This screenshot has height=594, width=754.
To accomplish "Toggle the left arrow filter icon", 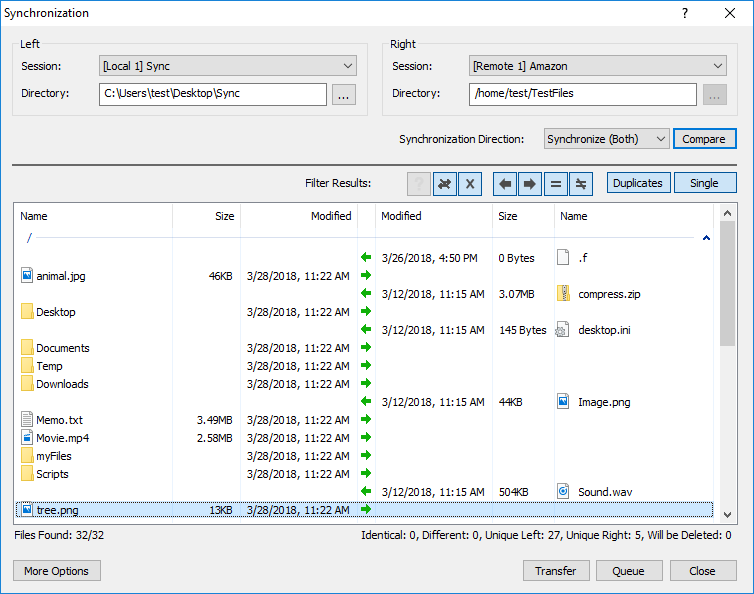I will click(505, 184).
